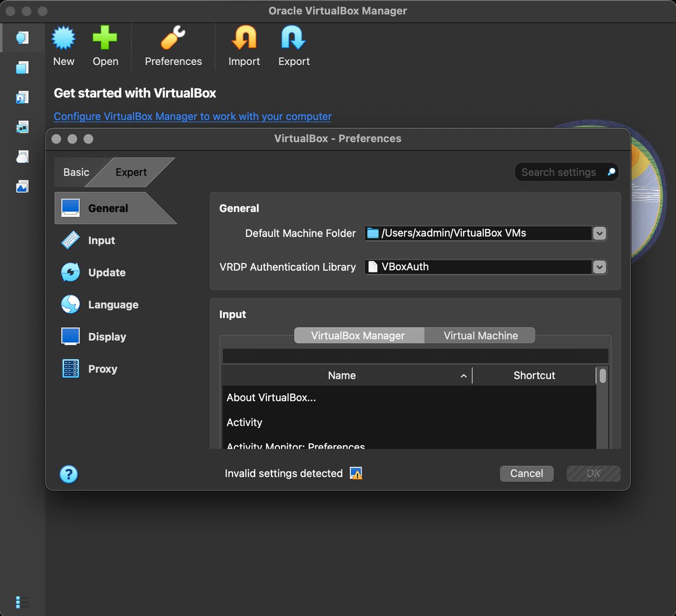Viewport: 676px width, 616px height.
Task: Click the disabled OK button
Action: point(594,474)
